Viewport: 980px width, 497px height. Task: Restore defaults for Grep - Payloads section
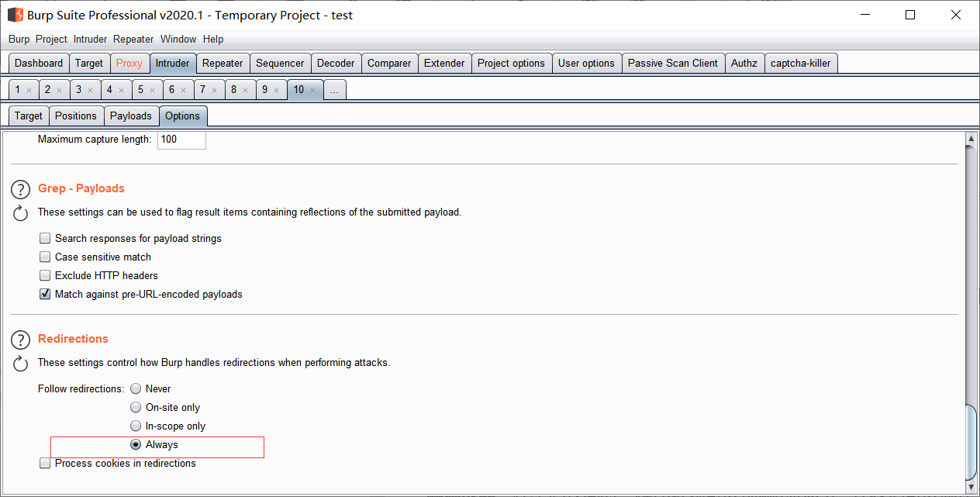click(x=21, y=213)
